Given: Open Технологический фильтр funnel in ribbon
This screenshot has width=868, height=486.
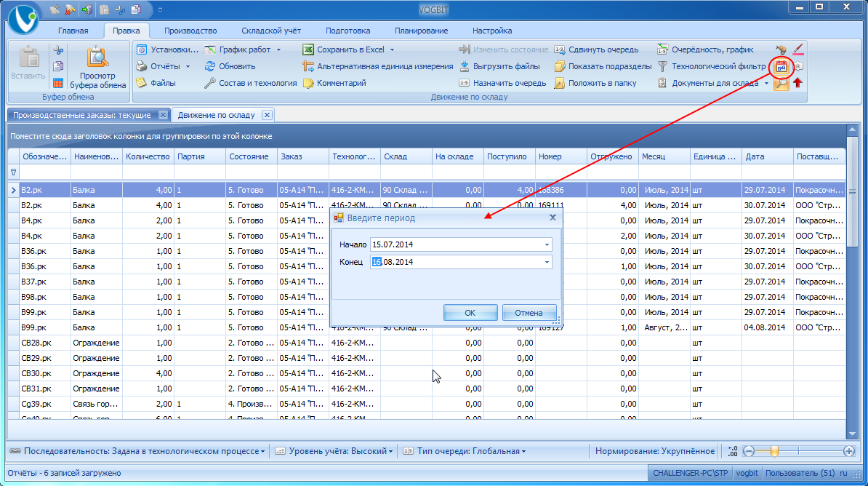Looking at the screenshot, I should click(662, 66).
